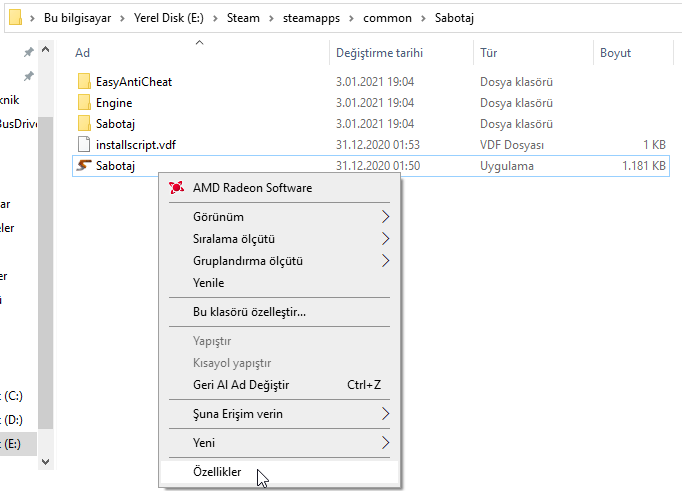The height and width of the screenshot is (491, 682).
Task: Click Bu klasörü özelleştir menu entry
Action: pos(249,312)
